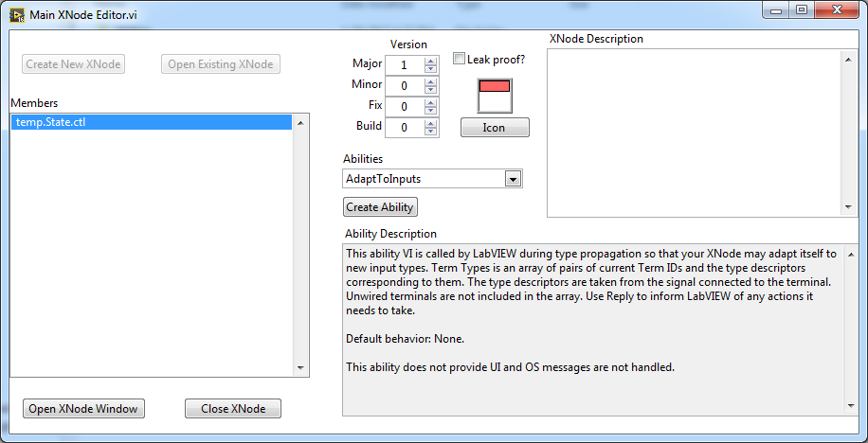Click the Open Existing XNode button
Screen dimensions: 868x443
pyautogui.click(x=221, y=64)
